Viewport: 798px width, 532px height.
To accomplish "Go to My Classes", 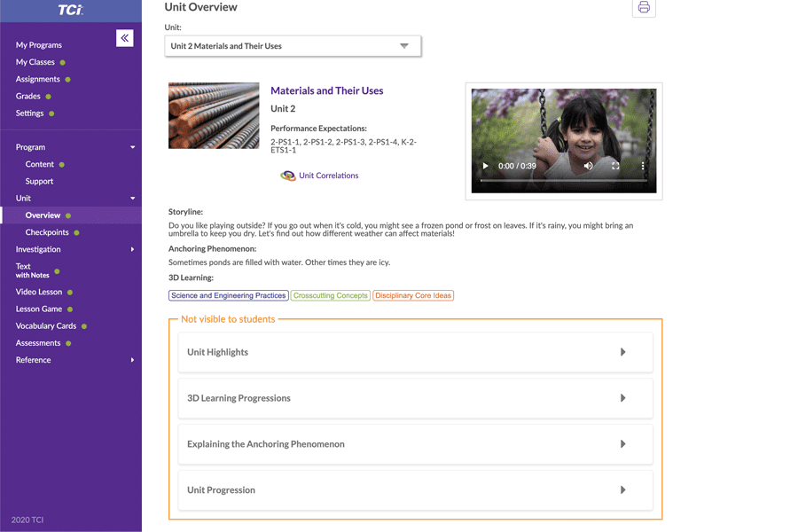I will pos(35,62).
